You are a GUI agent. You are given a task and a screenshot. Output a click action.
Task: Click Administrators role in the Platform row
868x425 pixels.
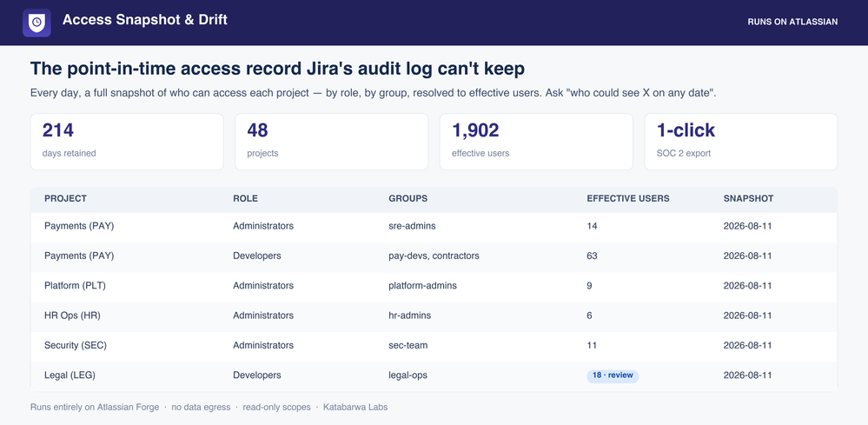coord(263,286)
